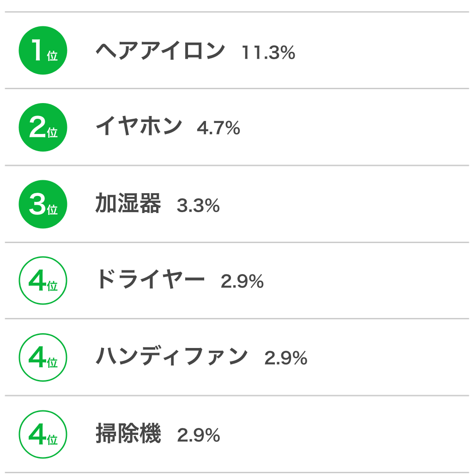
Task: Click the 4.7% percentage next to イヤホン
Action: [x=218, y=128]
